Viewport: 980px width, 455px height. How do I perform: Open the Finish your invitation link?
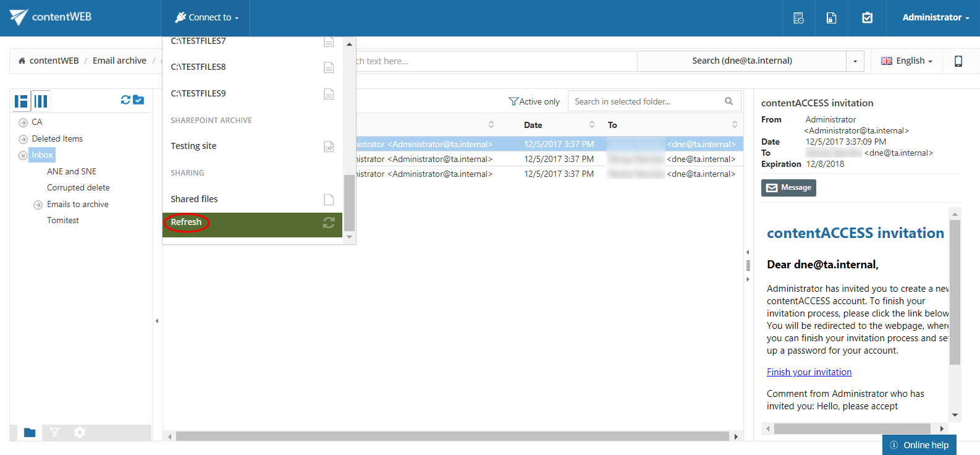[x=809, y=372]
